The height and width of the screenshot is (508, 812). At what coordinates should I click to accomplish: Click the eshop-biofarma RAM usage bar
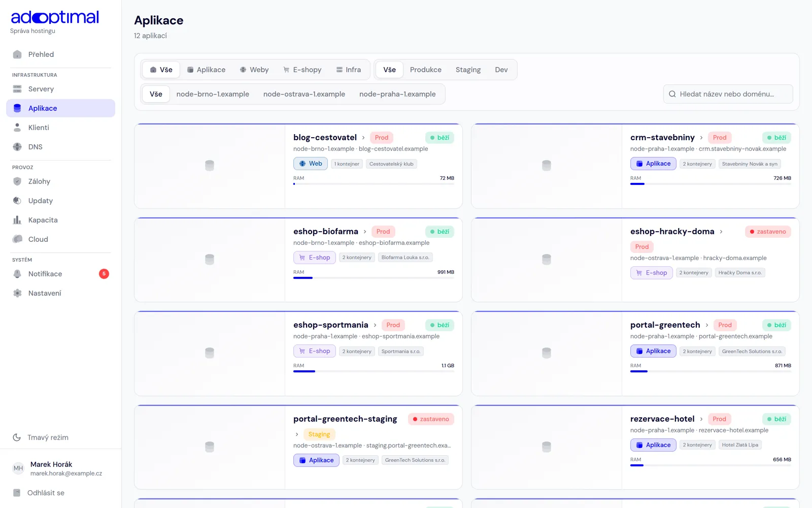(x=374, y=278)
